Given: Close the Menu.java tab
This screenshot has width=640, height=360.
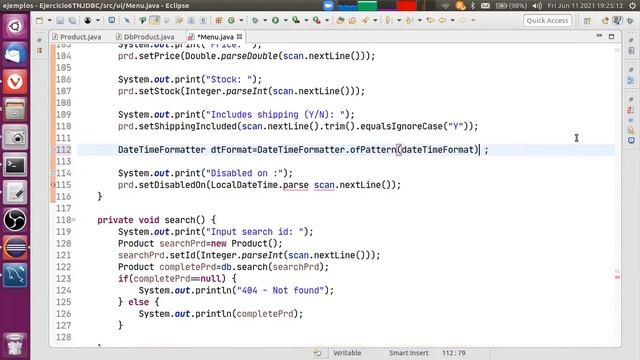Looking at the screenshot, I should [240, 36].
